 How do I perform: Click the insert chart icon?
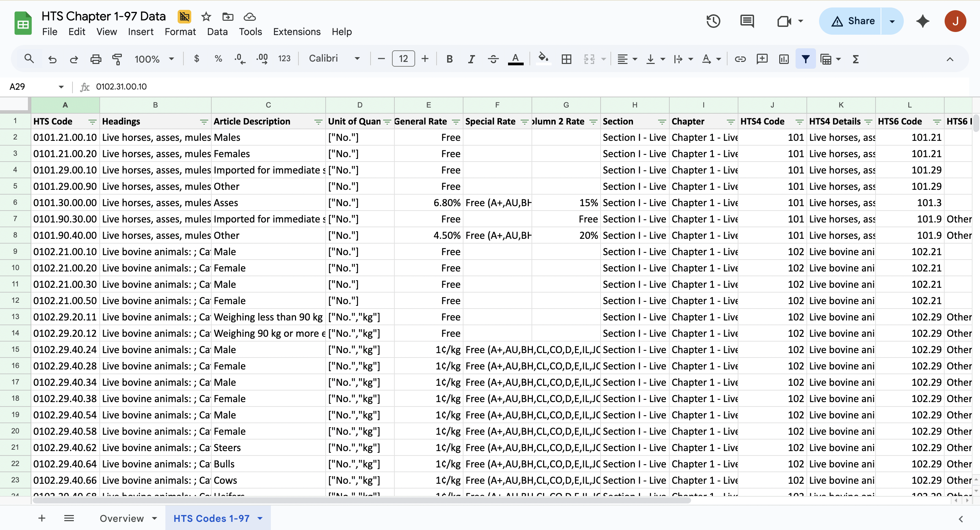point(784,59)
